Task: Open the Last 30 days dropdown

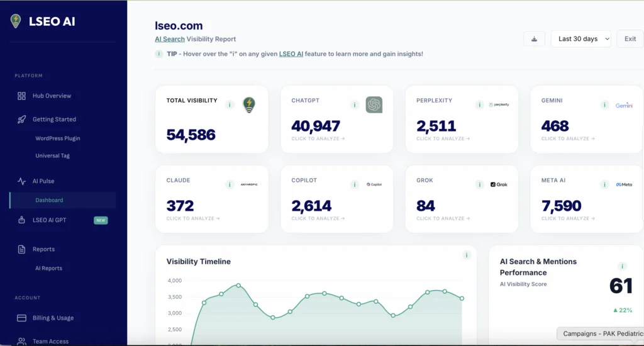Action: [581, 39]
